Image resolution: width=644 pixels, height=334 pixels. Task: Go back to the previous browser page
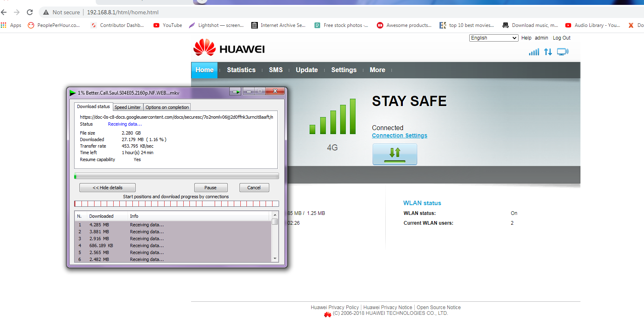[x=4, y=12]
